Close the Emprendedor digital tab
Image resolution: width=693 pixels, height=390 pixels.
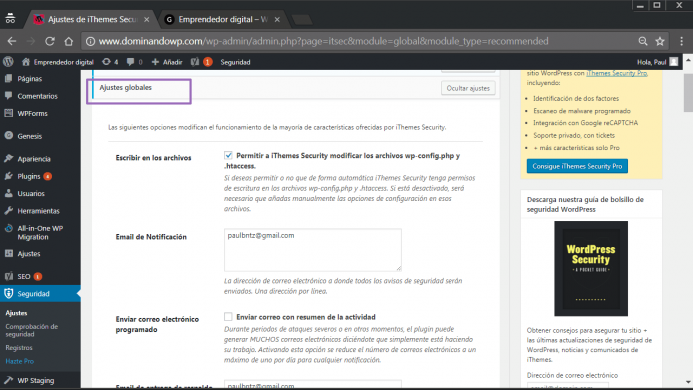(277, 19)
